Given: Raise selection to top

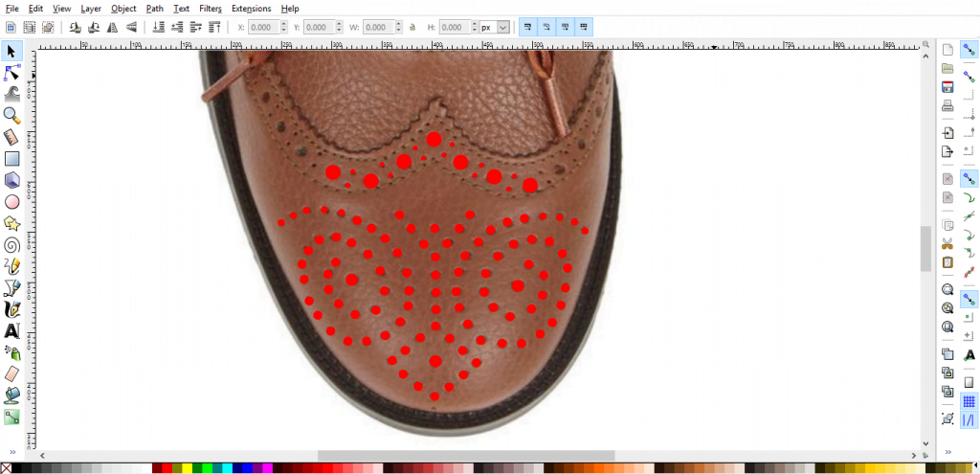Looking at the screenshot, I should (x=215, y=27).
